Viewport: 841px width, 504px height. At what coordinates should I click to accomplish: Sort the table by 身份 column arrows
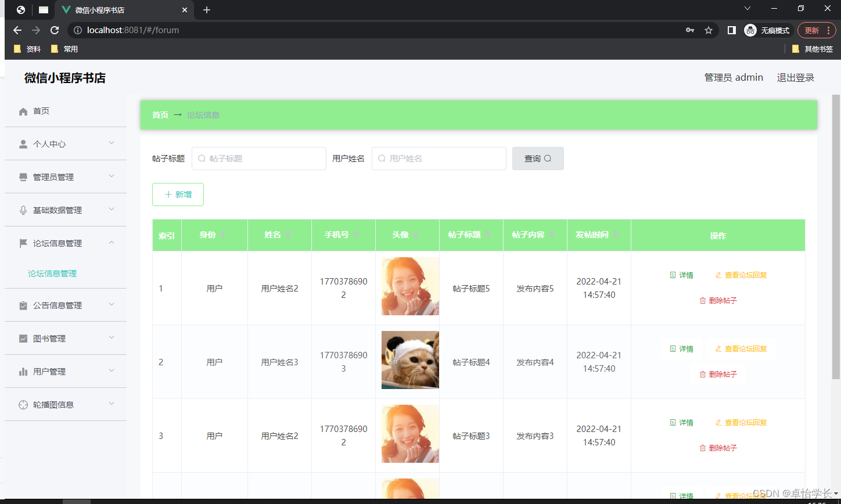pyautogui.click(x=223, y=235)
